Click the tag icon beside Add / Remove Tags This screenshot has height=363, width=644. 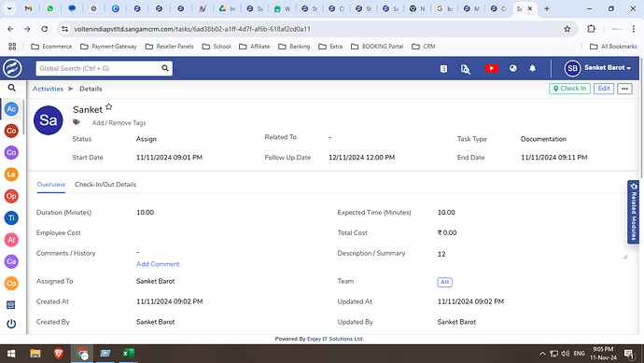(77, 122)
